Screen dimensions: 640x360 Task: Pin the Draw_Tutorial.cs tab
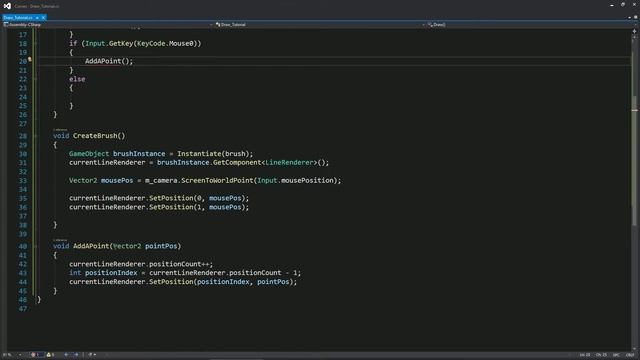[x=37, y=18]
